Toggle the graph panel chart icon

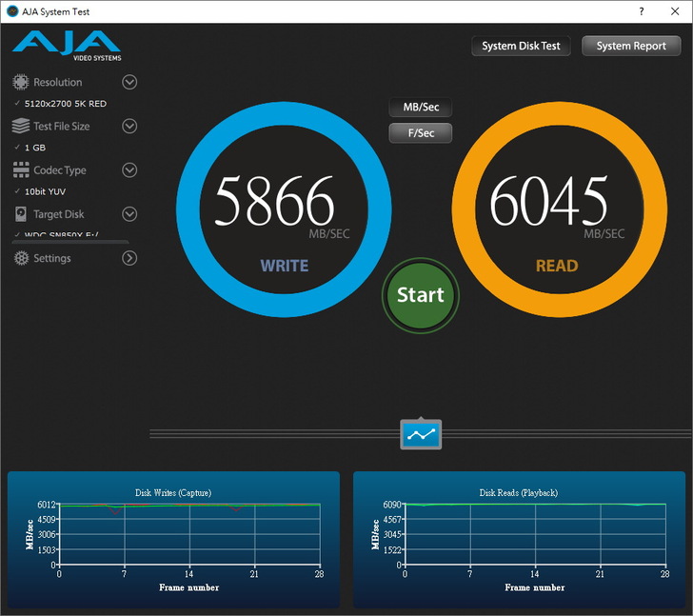click(421, 434)
